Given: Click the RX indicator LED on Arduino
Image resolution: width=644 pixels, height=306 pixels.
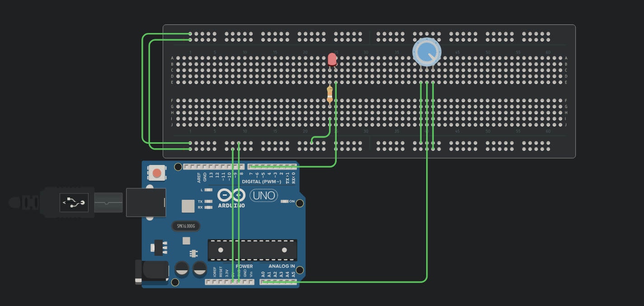Looking at the screenshot, I should [208, 207].
